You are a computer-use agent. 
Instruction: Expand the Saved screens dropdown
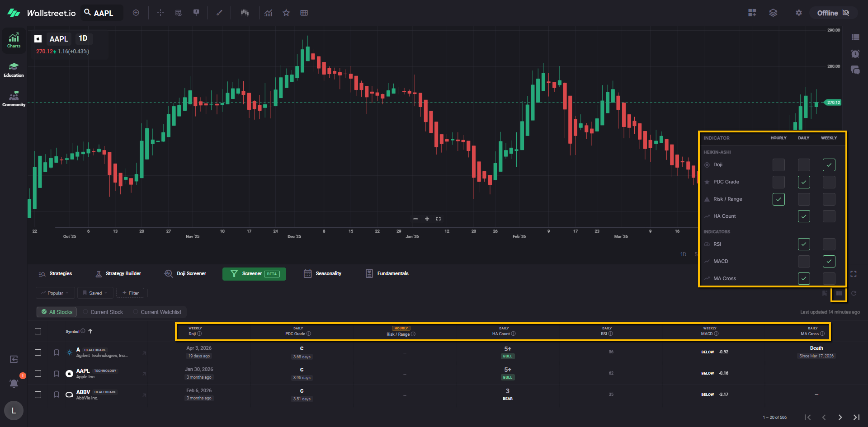[95, 293]
